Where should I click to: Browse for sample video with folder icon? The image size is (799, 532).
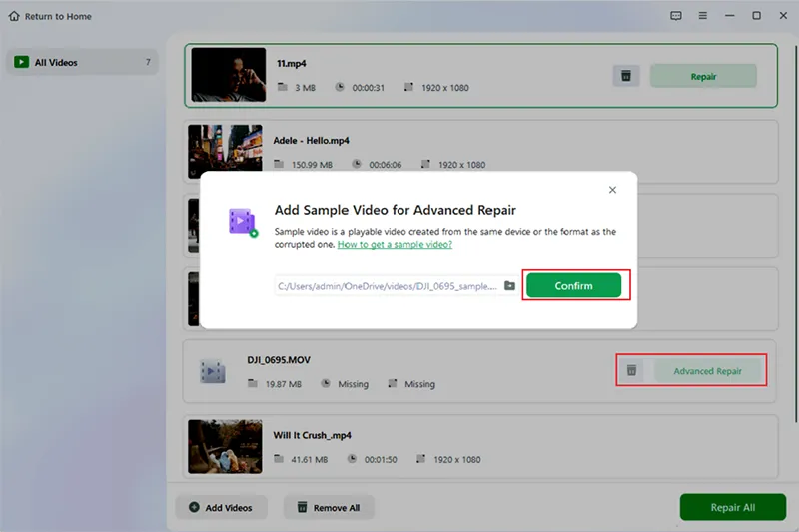[x=509, y=286]
